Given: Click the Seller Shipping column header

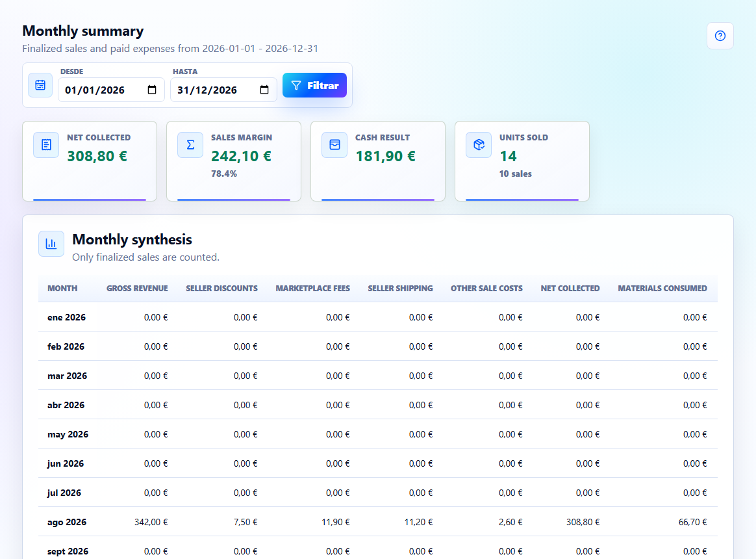Looking at the screenshot, I should [400, 289].
